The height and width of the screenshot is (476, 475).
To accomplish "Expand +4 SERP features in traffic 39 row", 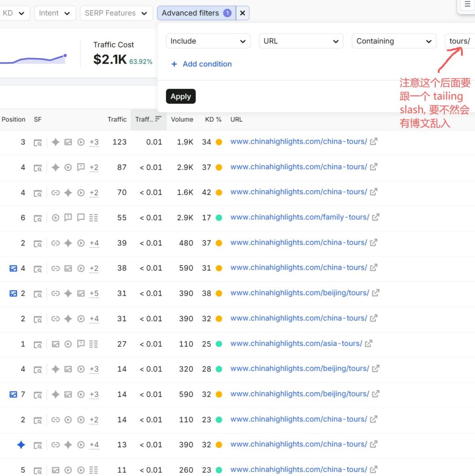I will point(94,243).
